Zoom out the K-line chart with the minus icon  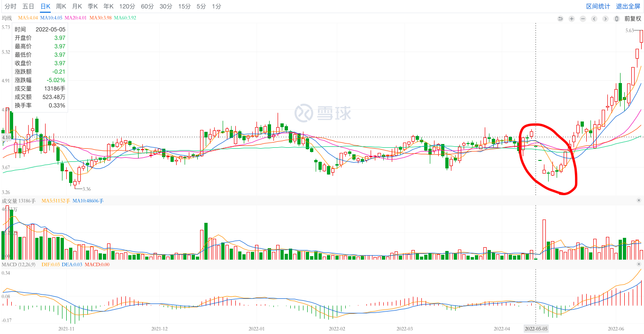(583, 19)
